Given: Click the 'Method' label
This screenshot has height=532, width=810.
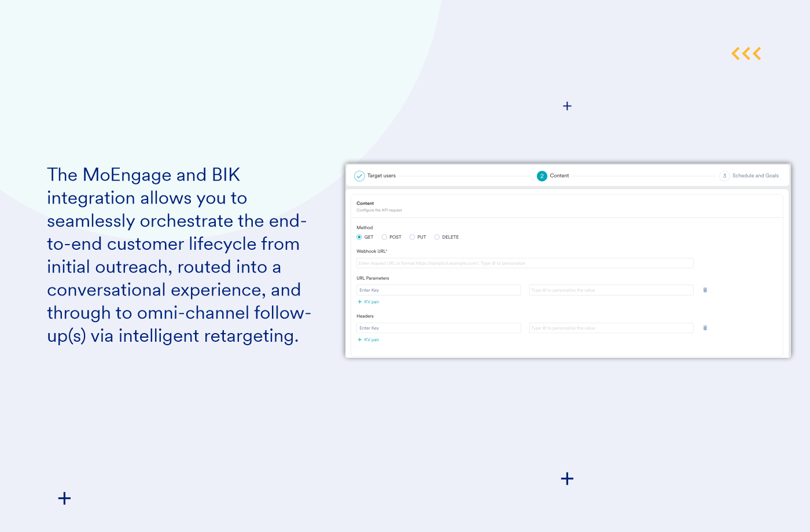Looking at the screenshot, I should tap(365, 228).
